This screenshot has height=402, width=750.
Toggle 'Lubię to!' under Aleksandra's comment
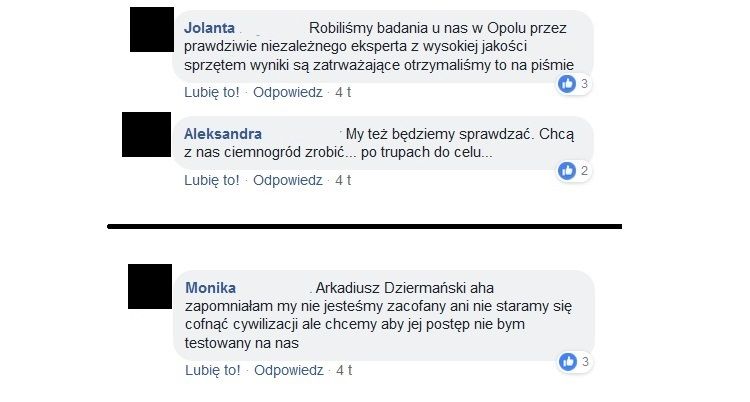(x=212, y=180)
